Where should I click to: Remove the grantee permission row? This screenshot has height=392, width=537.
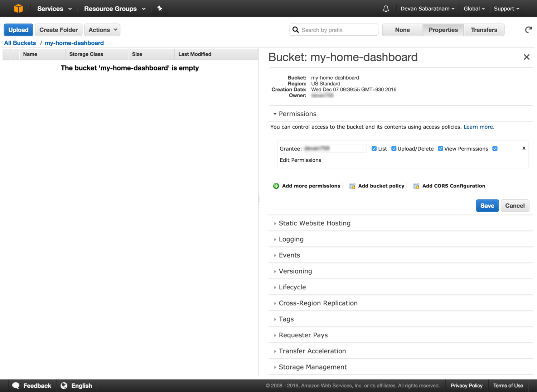click(x=524, y=148)
